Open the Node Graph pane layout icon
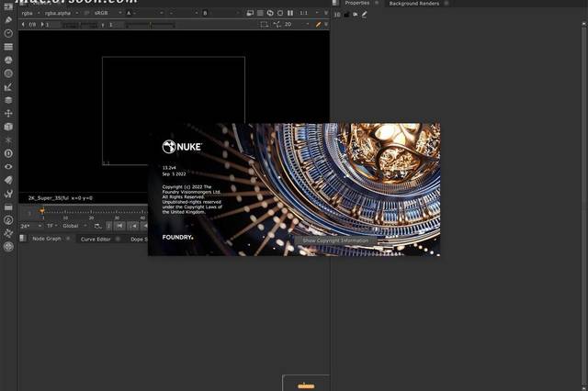 click(23, 239)
